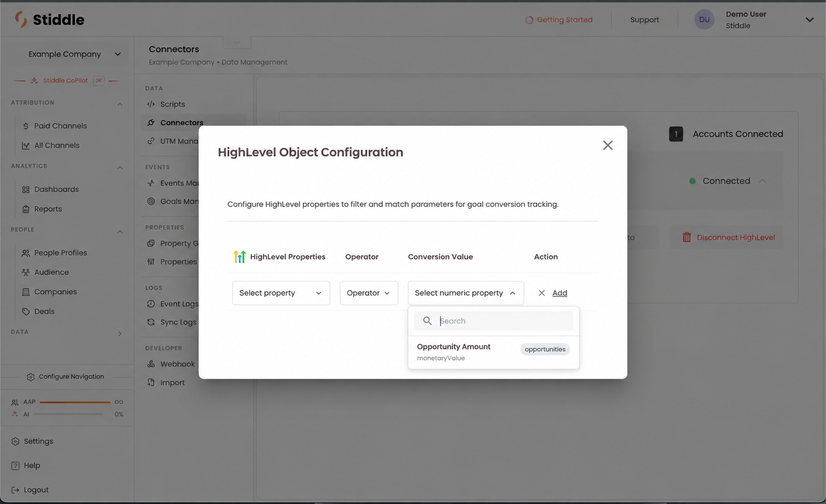Click the Sync Logs icon
The width and height of the screenshot is (826, 504).
151,322
